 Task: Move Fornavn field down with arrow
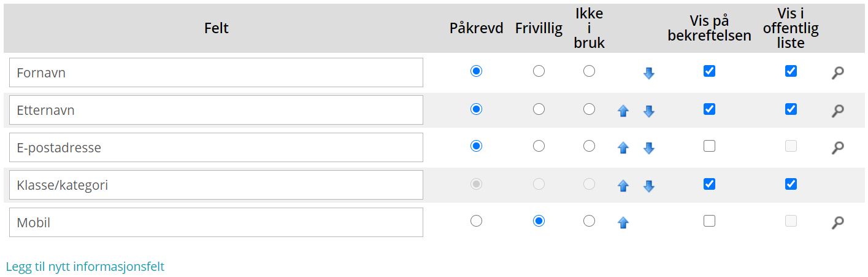(x=649, y=73)
